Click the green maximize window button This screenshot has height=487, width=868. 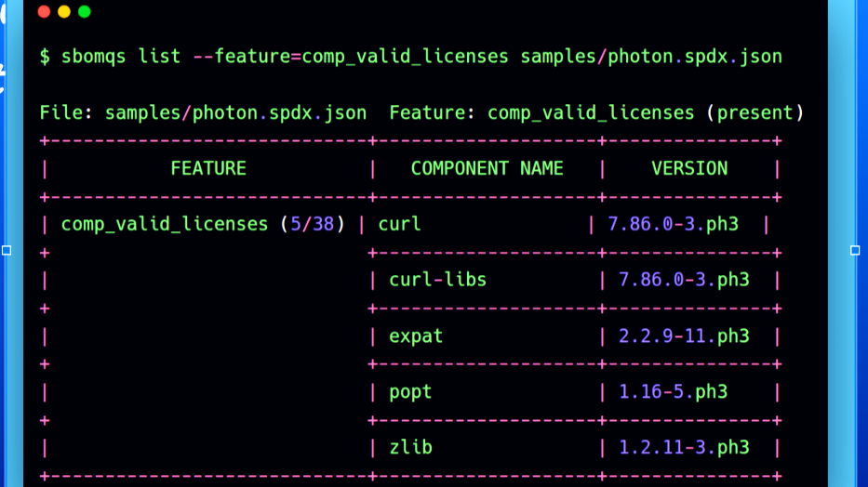pyautogui.click(x=85, y=12)
